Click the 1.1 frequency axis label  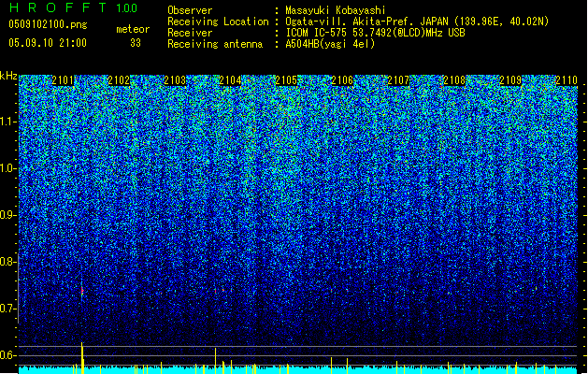point(8,122)
